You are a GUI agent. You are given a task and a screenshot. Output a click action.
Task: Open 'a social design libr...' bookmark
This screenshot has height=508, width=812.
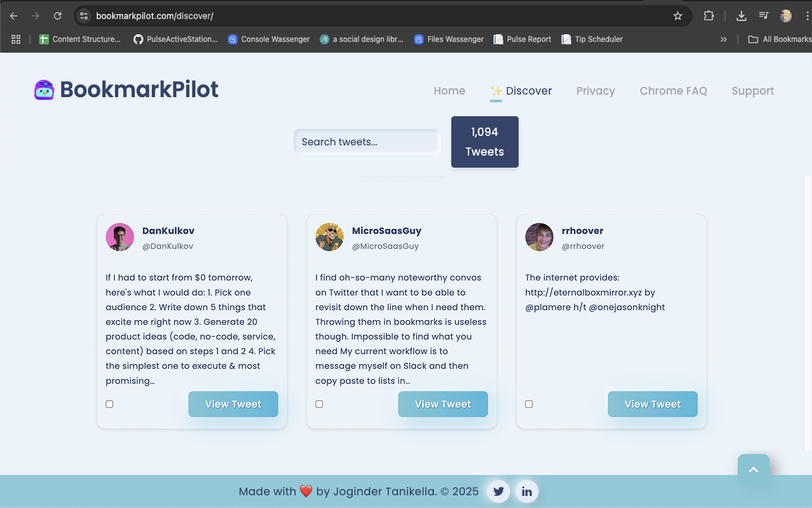pos(362,39)
